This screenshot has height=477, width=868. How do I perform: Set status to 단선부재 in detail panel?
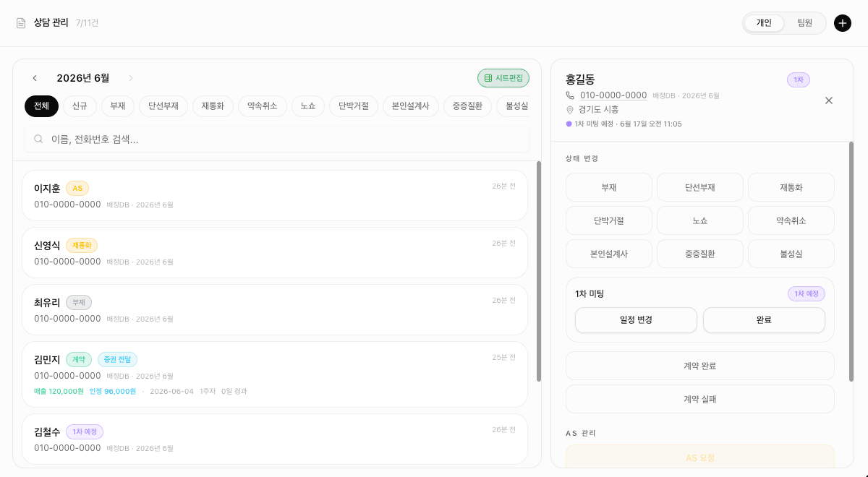click(700, 187)
